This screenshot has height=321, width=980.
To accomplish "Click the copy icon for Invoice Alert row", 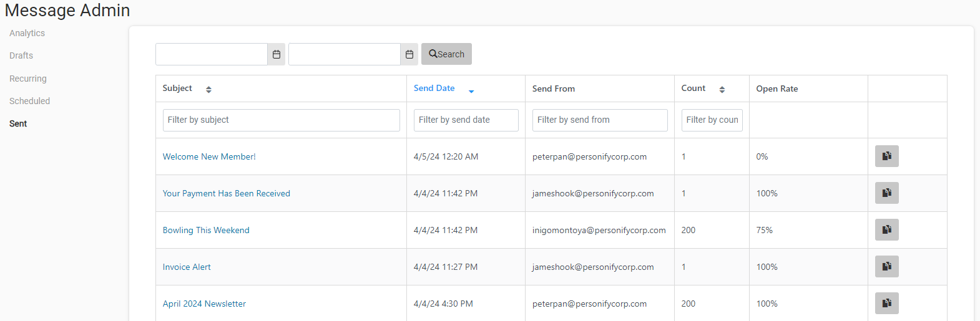I will point(886,266).
